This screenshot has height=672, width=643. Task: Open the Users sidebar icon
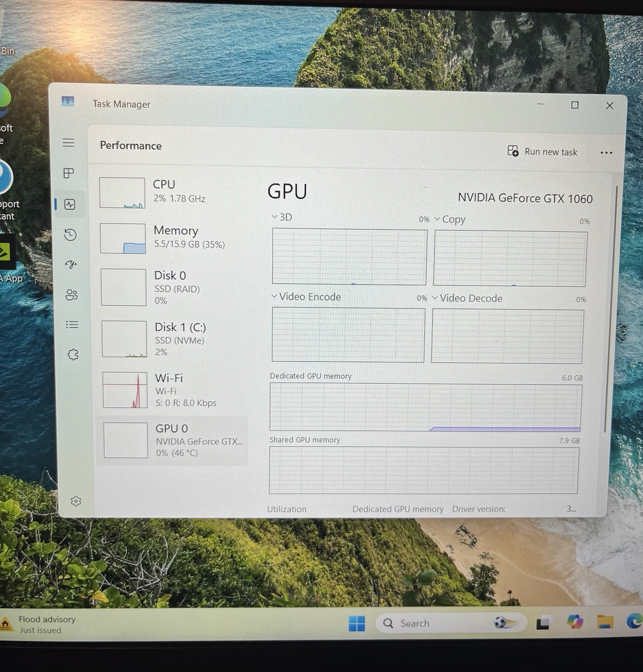(71, 295)
